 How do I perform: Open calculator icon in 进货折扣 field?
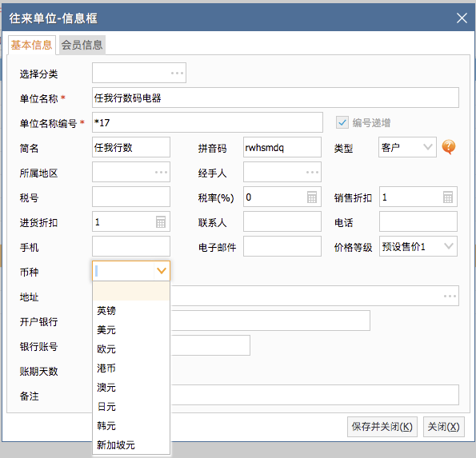click(161, 222)
